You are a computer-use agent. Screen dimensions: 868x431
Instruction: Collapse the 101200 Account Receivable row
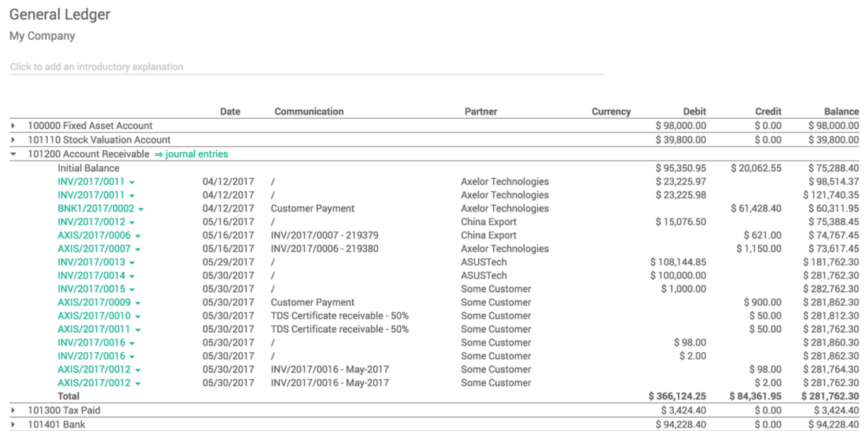tap(13, 154)
